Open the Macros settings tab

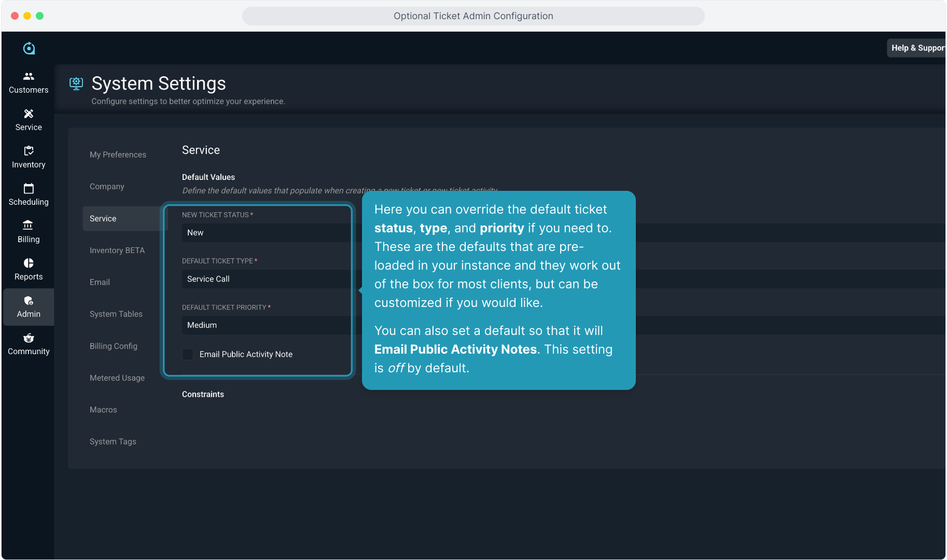coord(103,410)
